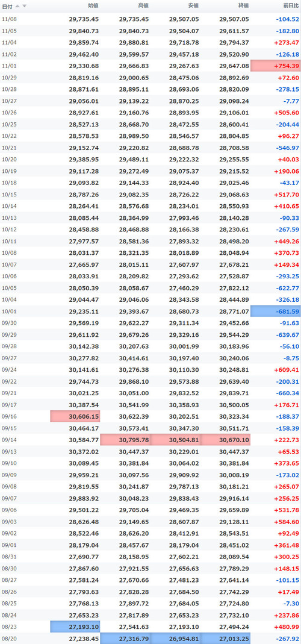Viewport: 301px width, 644px height.
Task: Select the +505.60 change value
Action: (287, 113)
